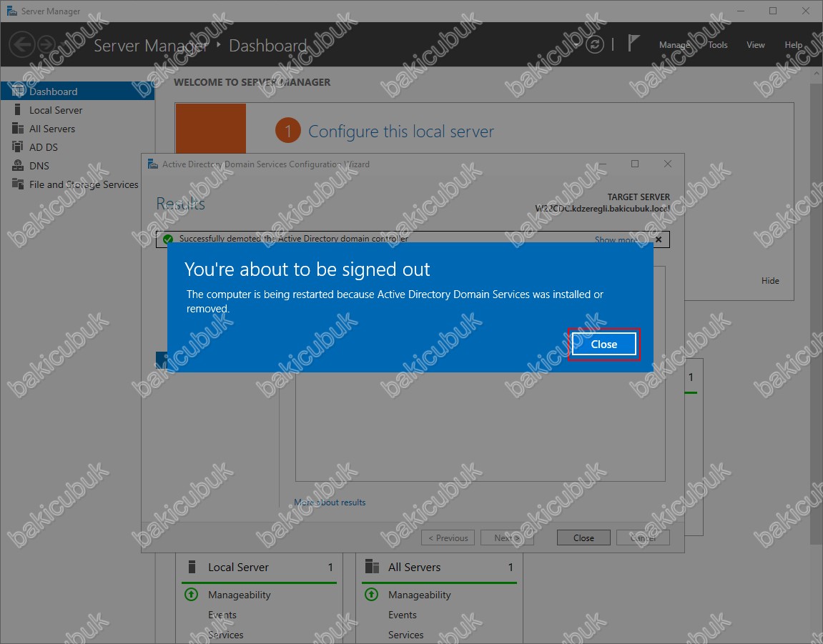This screenshot has height=644, width=823.
Task: Click the wizard's Cancel button
Action: tap(643, 538)
